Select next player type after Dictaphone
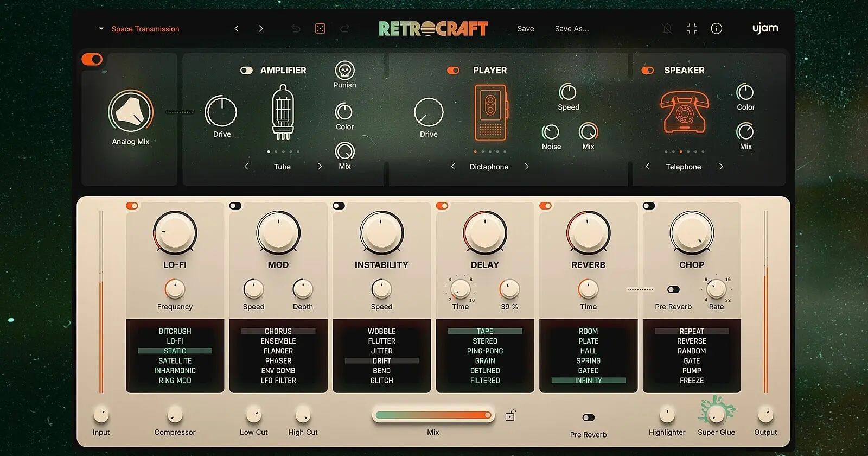The image size is (868, 456). [x=526, y=167]
